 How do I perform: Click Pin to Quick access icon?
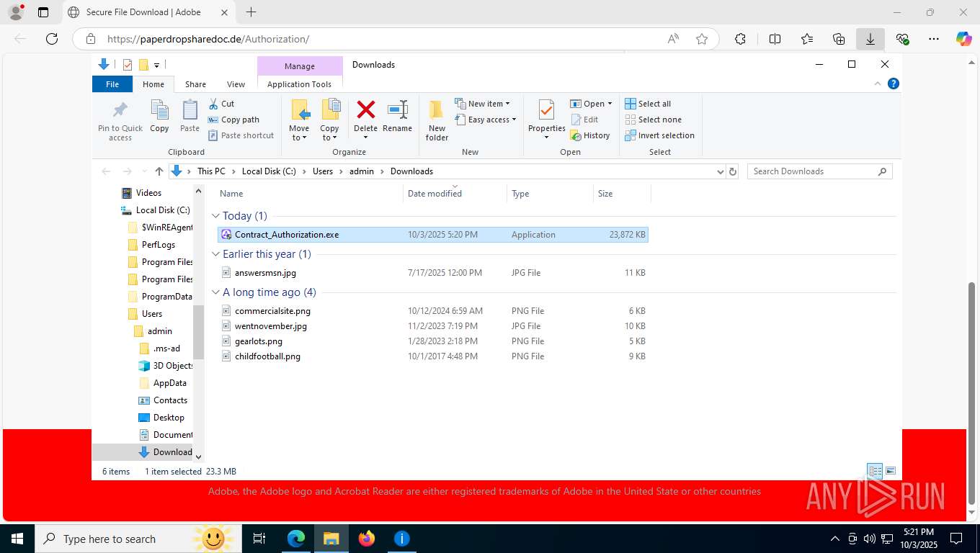(x=120, y=110)
